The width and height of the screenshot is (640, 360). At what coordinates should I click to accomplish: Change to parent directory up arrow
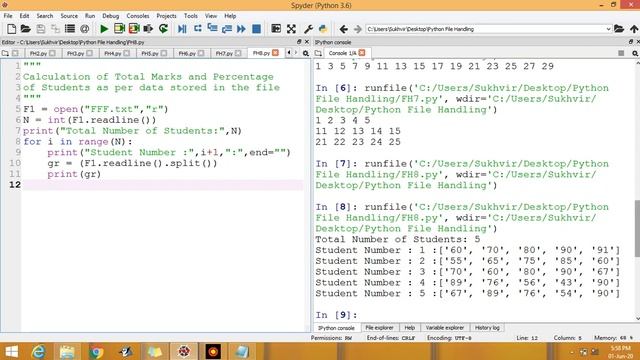(x=634, y=29)
